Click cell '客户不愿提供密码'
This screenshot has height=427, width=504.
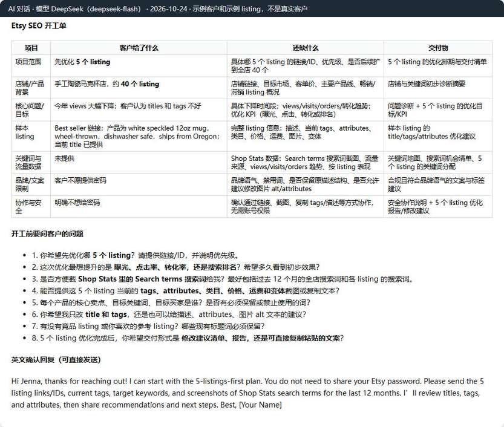[x=139, y=184]
